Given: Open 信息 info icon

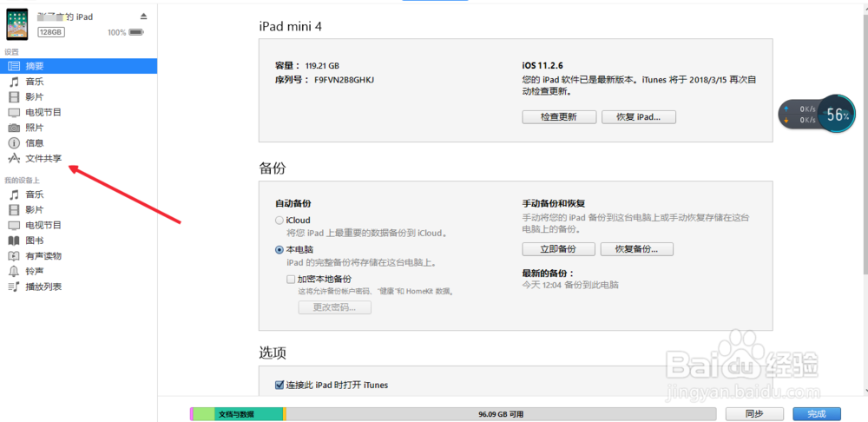Looking at the screenshot, I should [15, 143].
